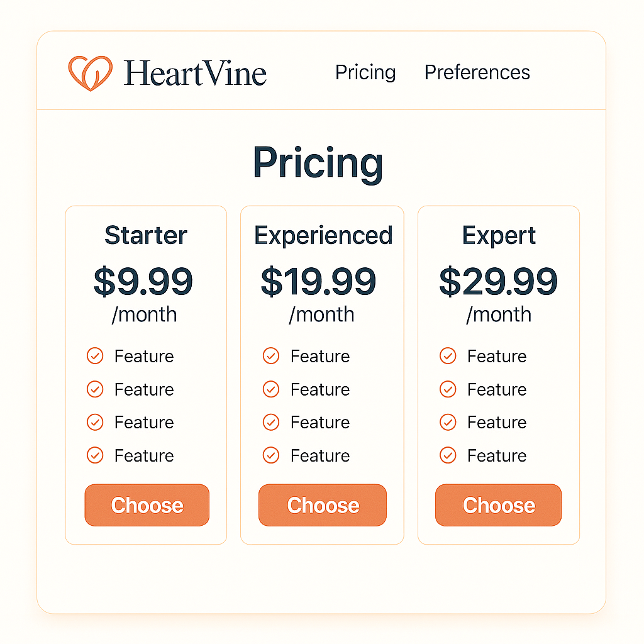Click the second feature checkmark in Starter plan
The width and height of the screenshot is (644, 644).
[95, 389]
